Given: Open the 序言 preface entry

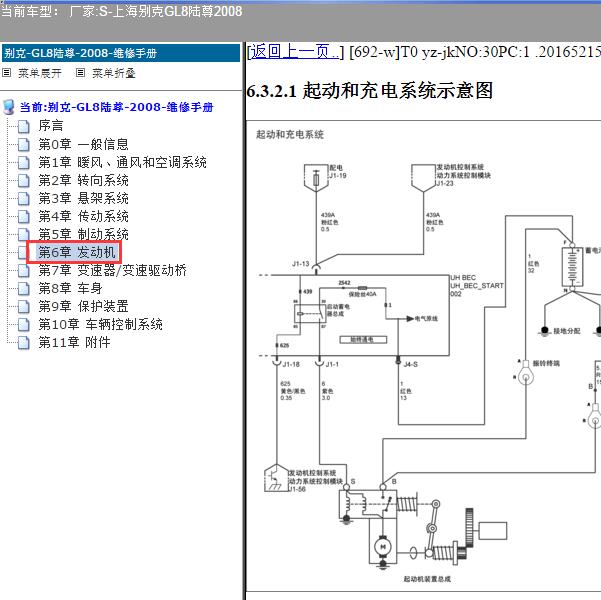Looking at the screenshot, I should point(51,126).
